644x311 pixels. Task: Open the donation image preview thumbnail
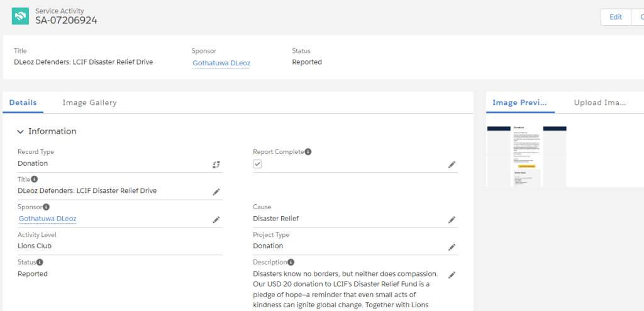coord(526,156)
